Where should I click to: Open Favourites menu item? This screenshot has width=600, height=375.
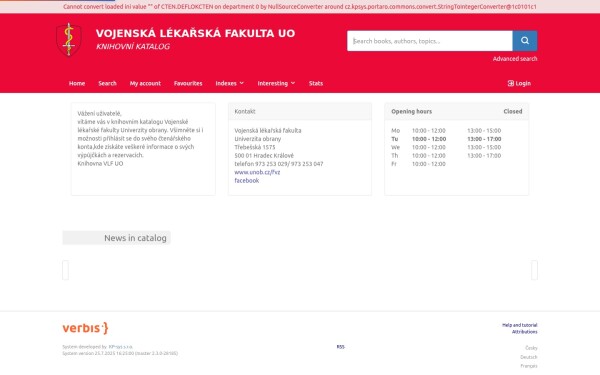188,83
